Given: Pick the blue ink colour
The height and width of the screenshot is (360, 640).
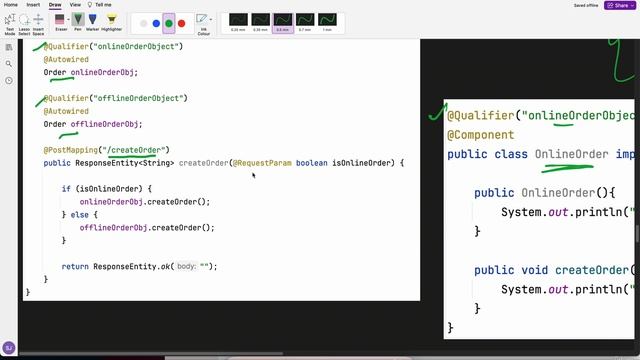Looking at the screenshot, I should 156,24.
